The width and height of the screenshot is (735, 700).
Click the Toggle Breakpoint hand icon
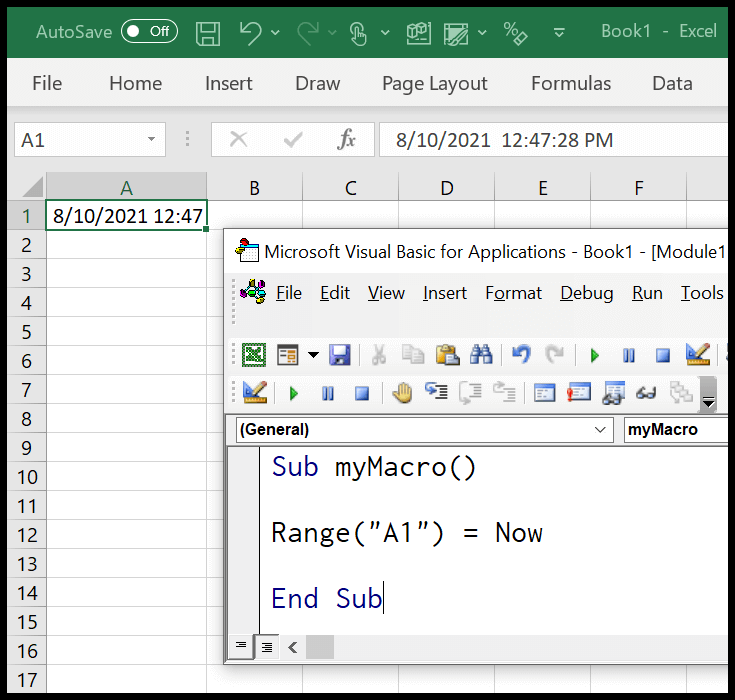pos(402,393)
